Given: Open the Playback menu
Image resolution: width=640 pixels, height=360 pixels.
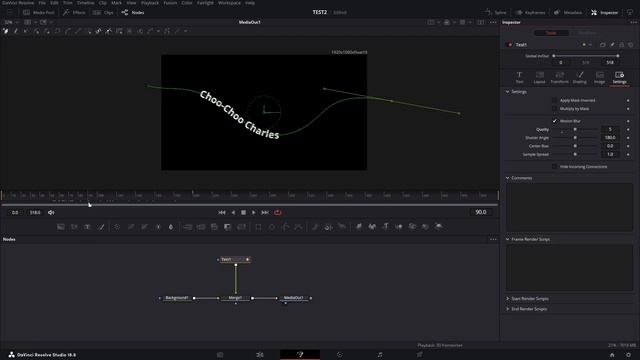Looking at the screenshot, I should pyautogui.click(x=150, y=3).
